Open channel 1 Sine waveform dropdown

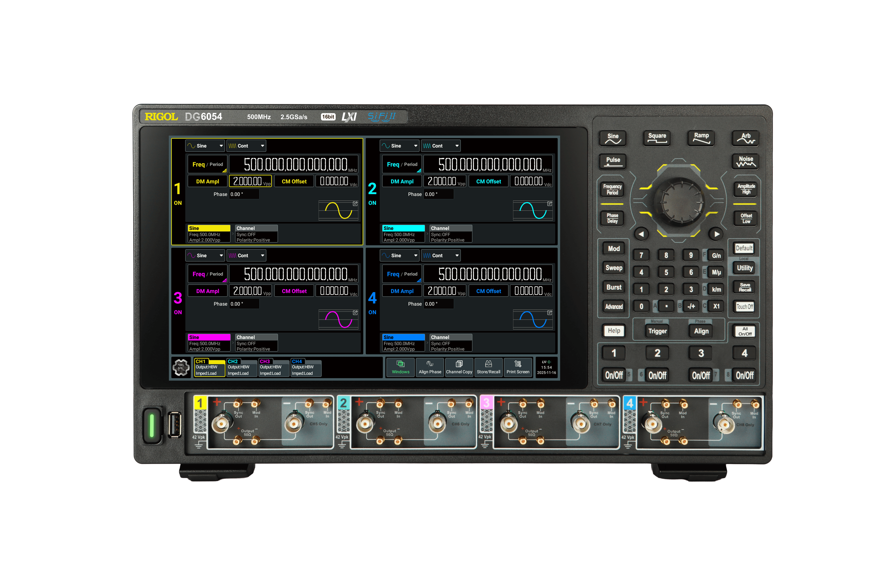205,146
